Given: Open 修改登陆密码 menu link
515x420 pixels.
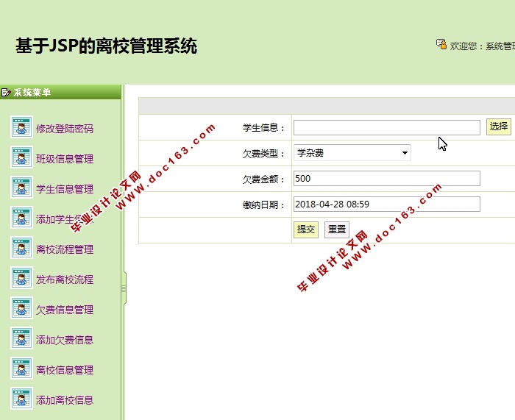Looking at the screenshot, I should [65, 129].
